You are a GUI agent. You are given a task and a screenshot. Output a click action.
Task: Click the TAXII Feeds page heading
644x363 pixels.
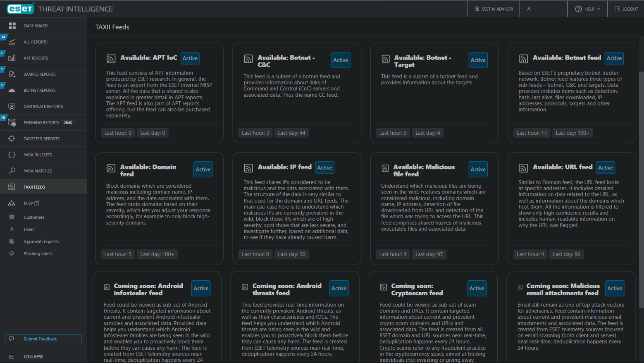coord(112,27)
